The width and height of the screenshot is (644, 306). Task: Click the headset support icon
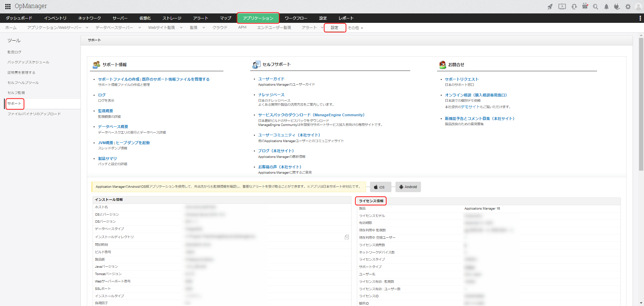coord(574,7)
